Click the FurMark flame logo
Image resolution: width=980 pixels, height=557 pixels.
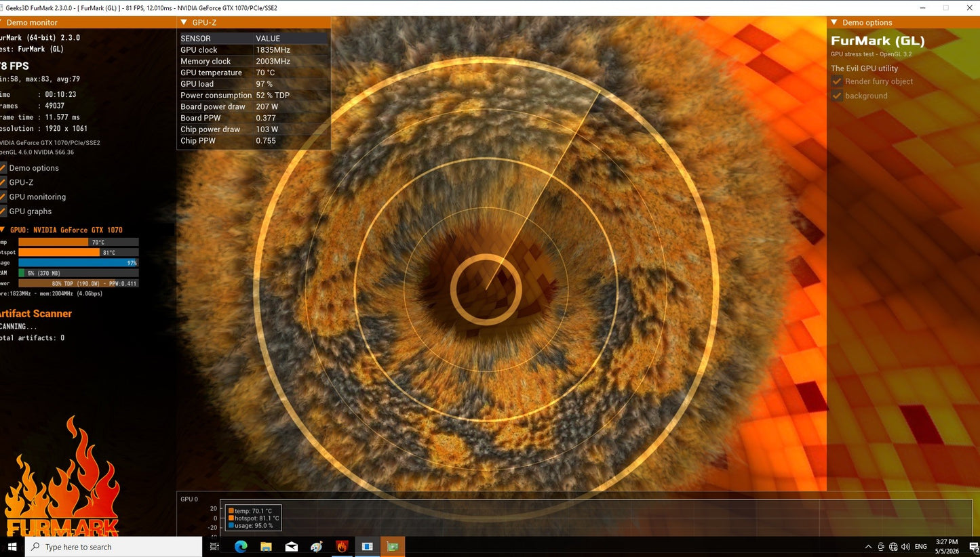coord(61,477)
